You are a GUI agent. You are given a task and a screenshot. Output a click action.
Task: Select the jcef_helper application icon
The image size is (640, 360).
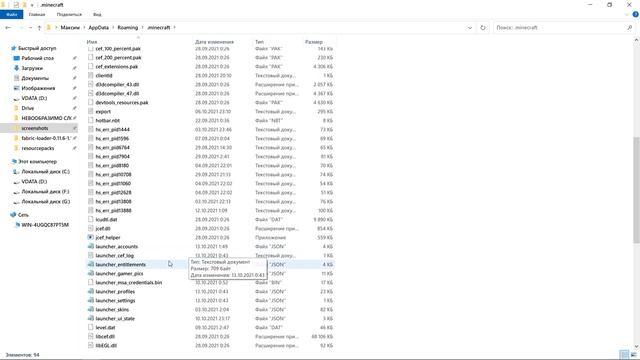[x=91, y=238]
